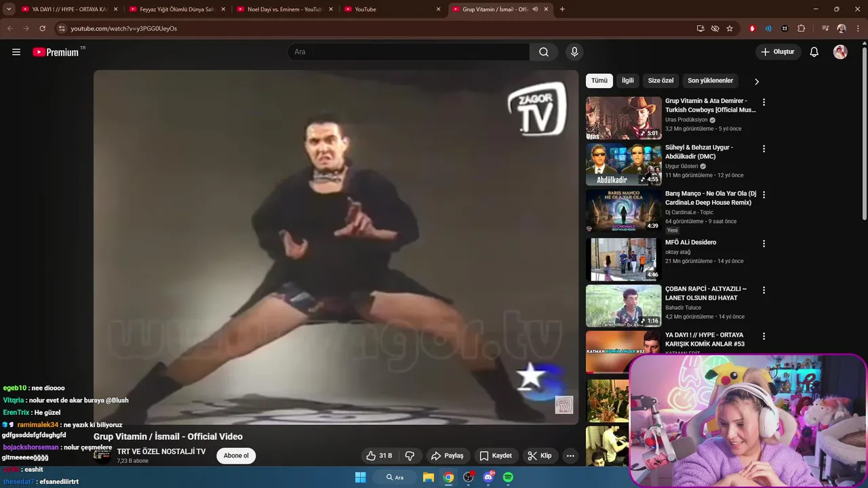868x488 pixels.
Task: Go to YouTube Premium home logo
Action: (x=56, y=52)
